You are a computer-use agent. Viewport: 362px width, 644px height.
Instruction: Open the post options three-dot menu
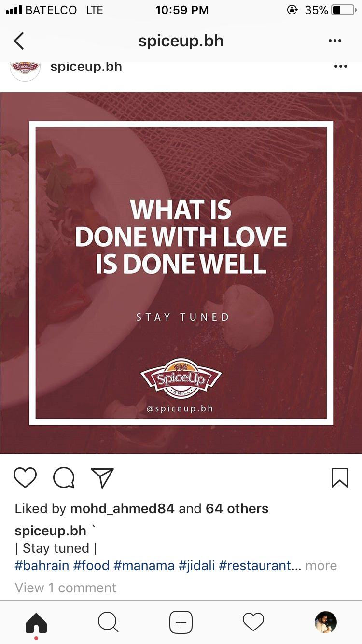coord(340,67)
